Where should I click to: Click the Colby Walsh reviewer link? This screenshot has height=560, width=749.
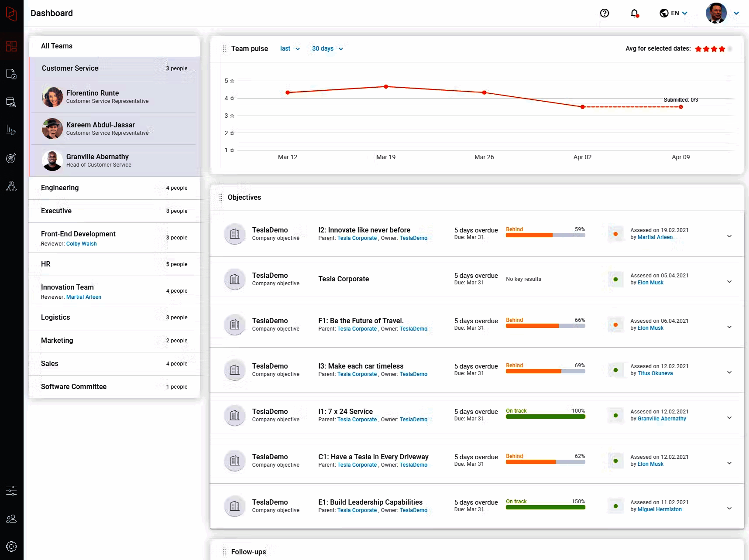click(x=82, y=244)
